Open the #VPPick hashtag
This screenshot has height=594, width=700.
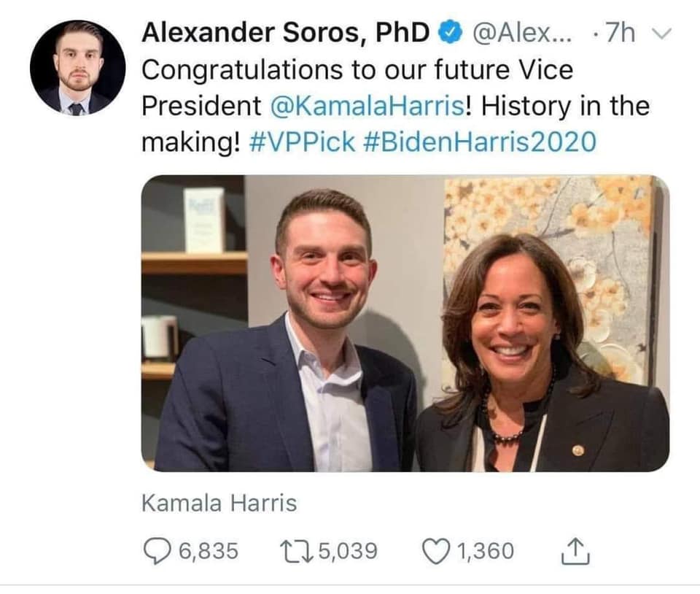click(x=302, y=142)
